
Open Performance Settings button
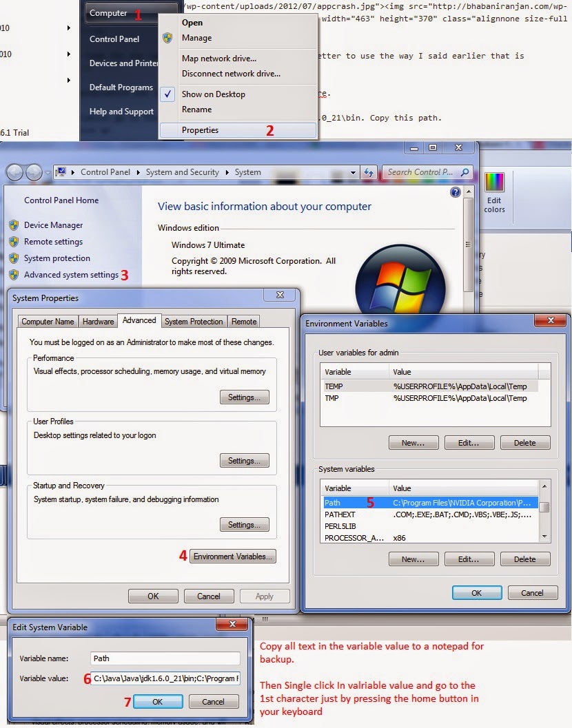[x=245, y=397]
